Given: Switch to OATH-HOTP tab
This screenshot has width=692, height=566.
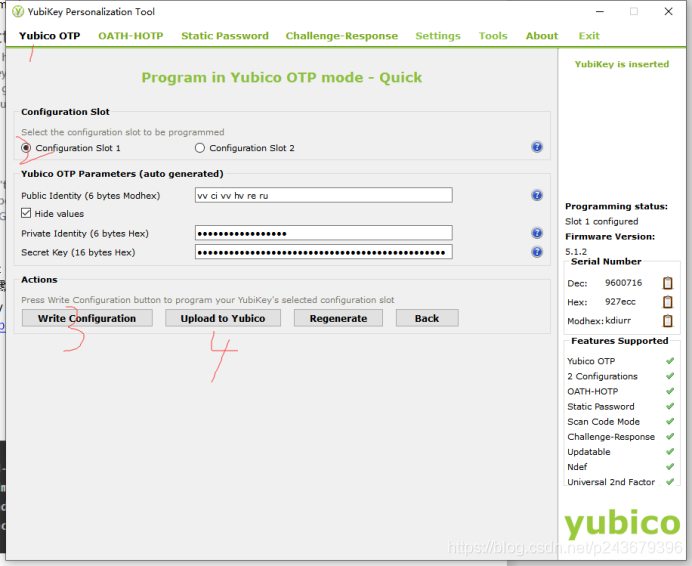Looking at the screenshot, I should [x=131, y=36].
